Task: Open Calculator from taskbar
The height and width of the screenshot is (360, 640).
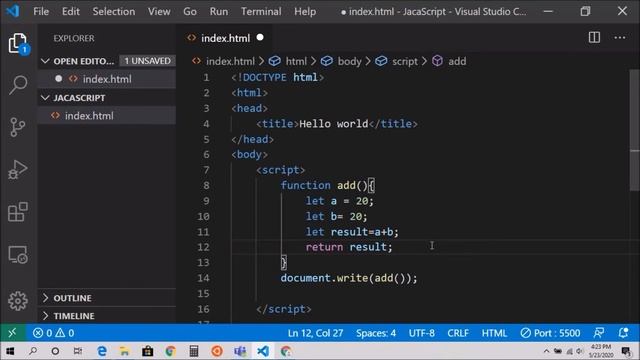Action: (194, 351)
